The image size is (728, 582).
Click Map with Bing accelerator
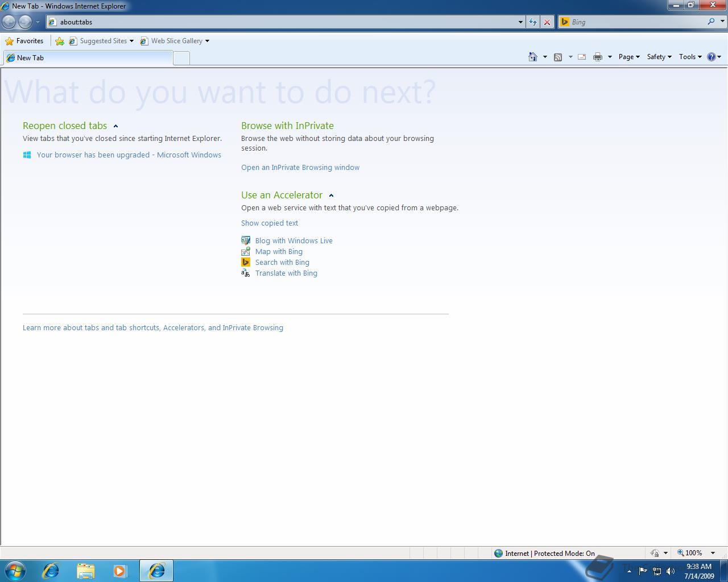pos(279,251)
